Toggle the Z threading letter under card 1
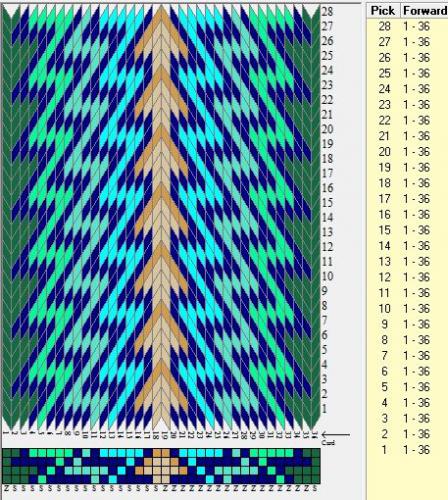This screenshot has width=448, height=500. coord(6,489)
